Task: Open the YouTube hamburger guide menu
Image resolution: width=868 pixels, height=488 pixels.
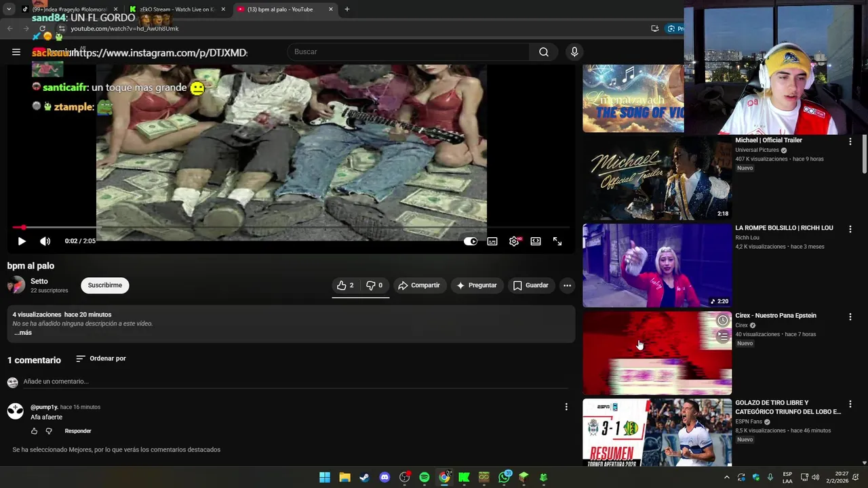Action: pos(16,52)
